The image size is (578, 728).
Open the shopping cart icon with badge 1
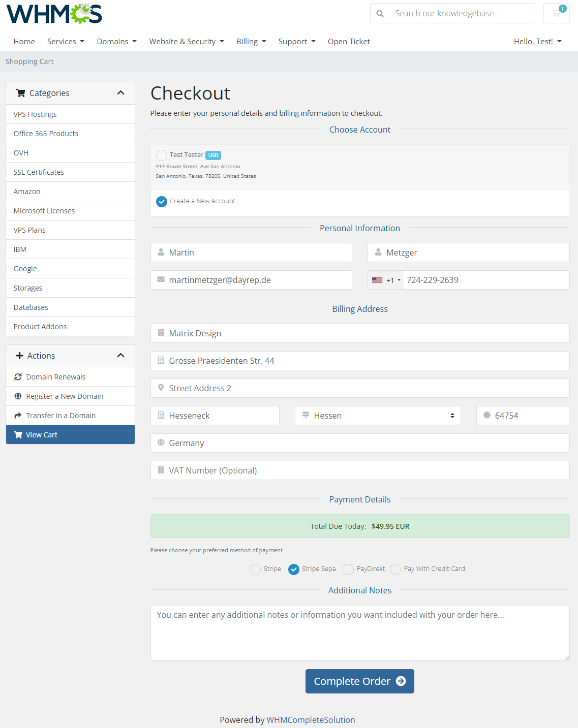tap(556, 13)
